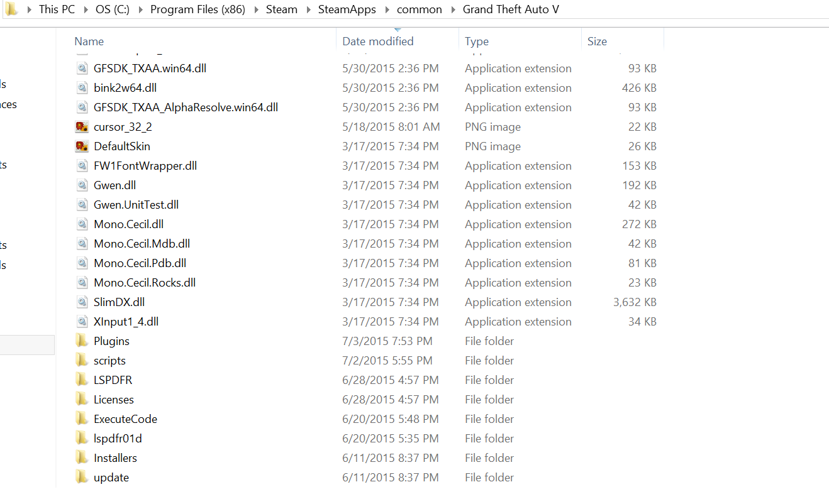Click the Gwen.dll file icon
Image resolution: width=829 pixels, height=504 pixels.
pos(82,185)
